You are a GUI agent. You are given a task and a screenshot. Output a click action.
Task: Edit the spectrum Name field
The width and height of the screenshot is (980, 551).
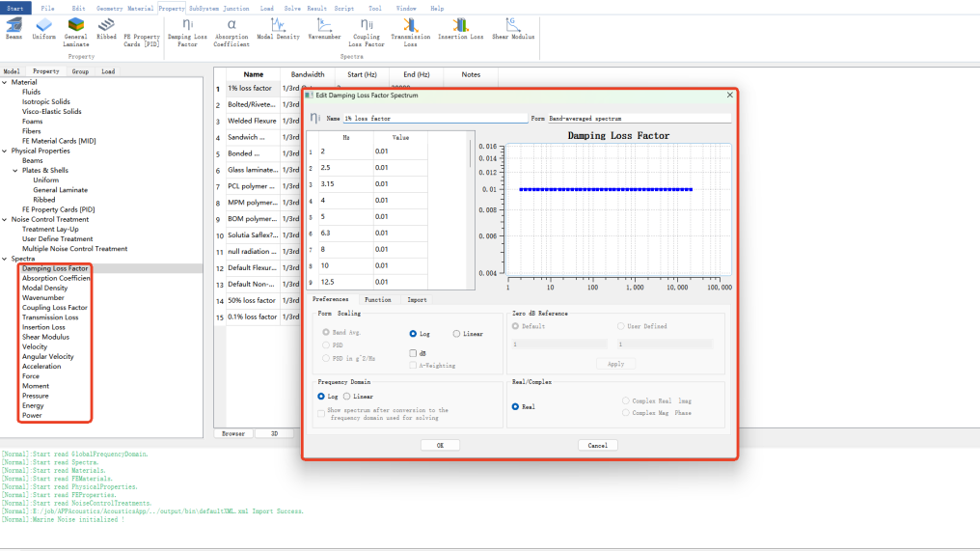tap(435, 118)
